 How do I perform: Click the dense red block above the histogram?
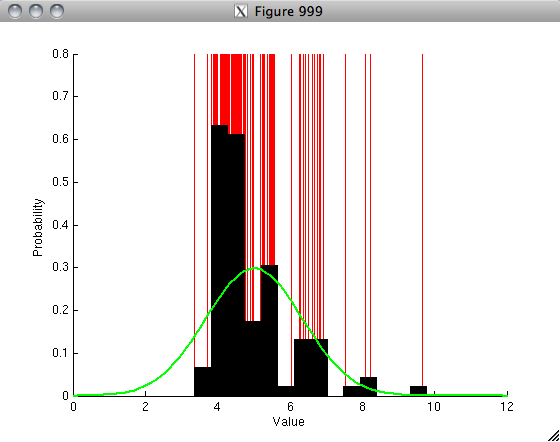[x=231, y=89]
